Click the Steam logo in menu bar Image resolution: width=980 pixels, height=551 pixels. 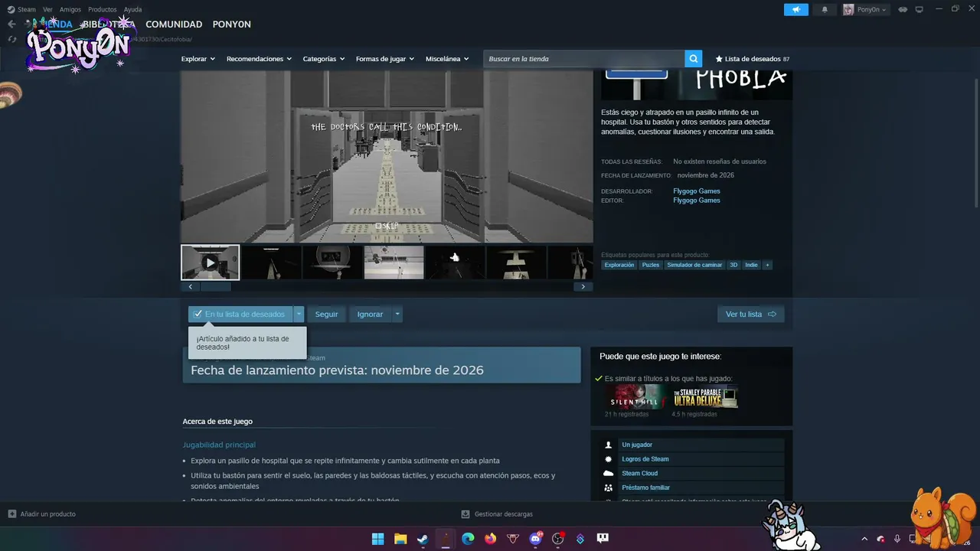click(x=11, y=9)
